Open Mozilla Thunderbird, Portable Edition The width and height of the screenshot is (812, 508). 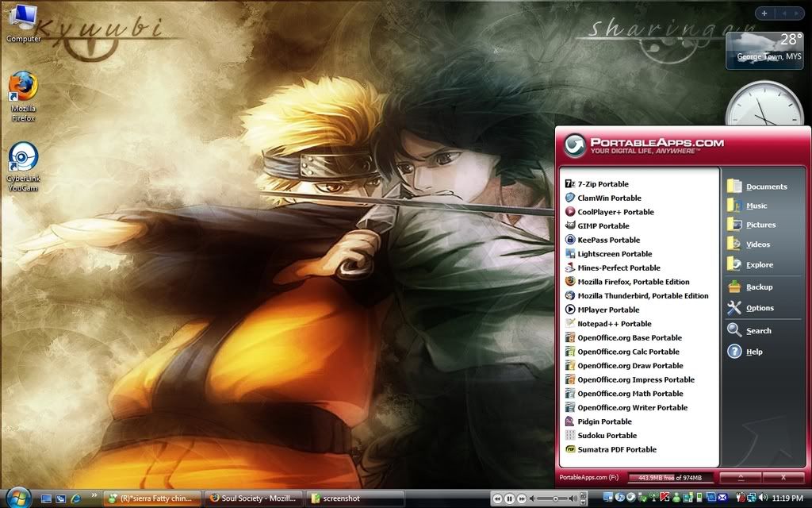tap(637, 296)
